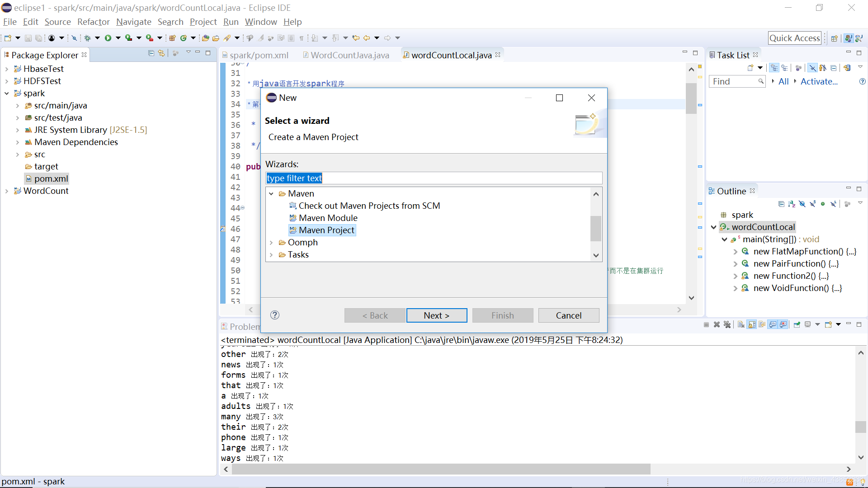Toggle Pin Console
The height and width of the screenshot is (488, 868).
(797, 324)
